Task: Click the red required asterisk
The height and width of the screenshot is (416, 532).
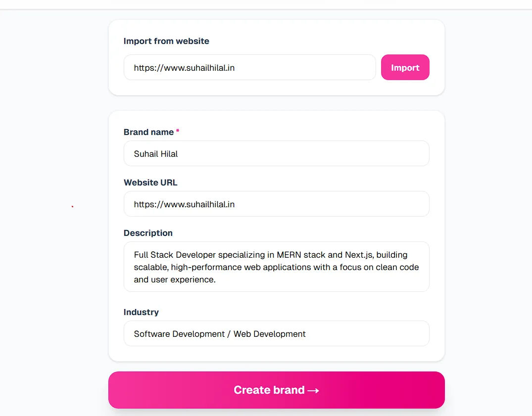Action: point(178,132)
